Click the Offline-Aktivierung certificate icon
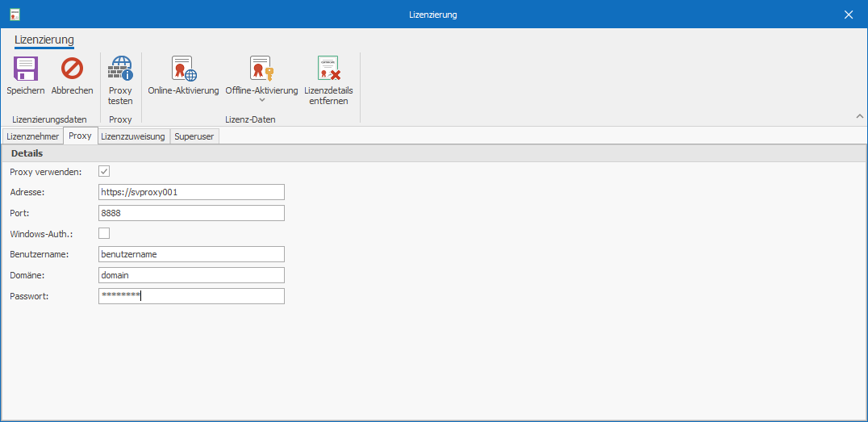This screenshot has width=868, height=422. pos(261,69)
